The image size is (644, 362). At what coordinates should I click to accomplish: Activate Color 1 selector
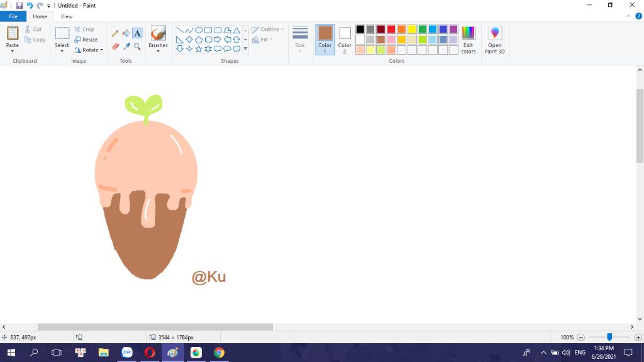325,40
